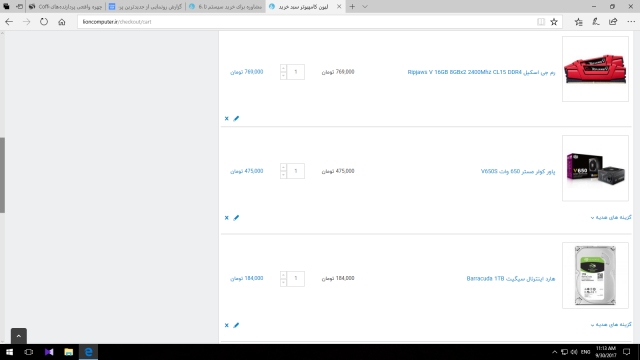Open the web notes pen icon
This screenshot has height=360, width=640.
(596, 22)
